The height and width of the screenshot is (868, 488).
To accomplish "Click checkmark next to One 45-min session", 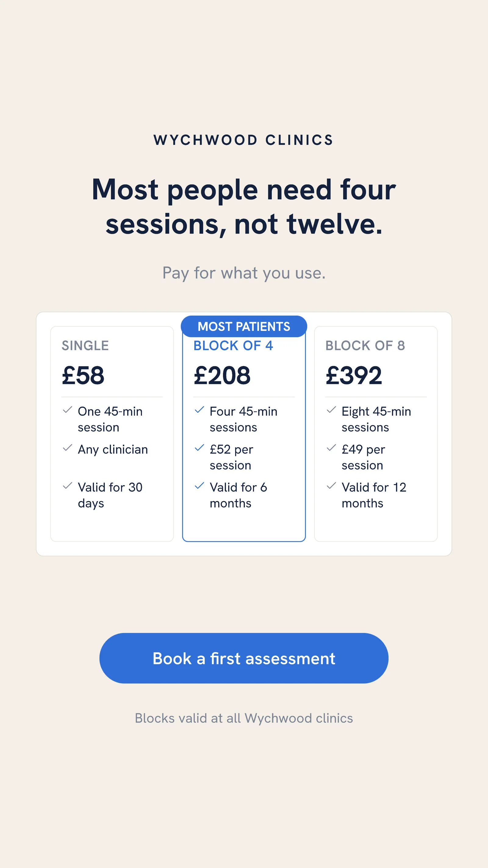I will 68,410.
